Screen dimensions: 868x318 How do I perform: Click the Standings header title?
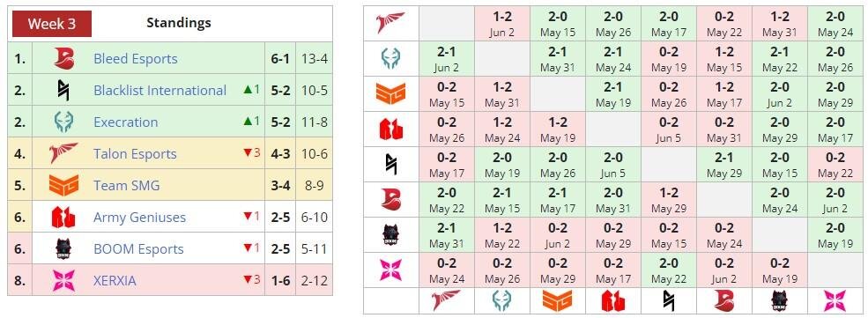(x=178, y=23)
